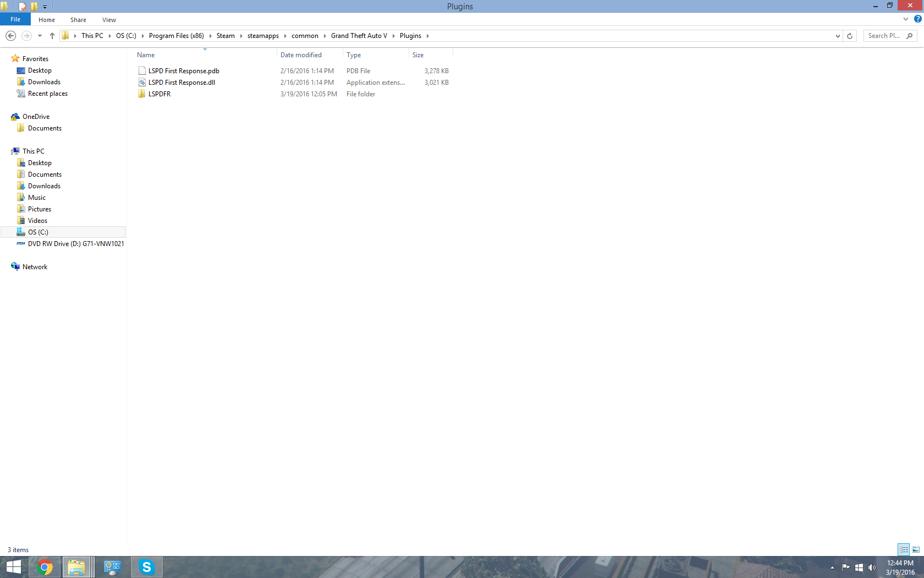924x578 pixels.
Task: Switch to the Home ribbon tab
Action: coord(47,20)
